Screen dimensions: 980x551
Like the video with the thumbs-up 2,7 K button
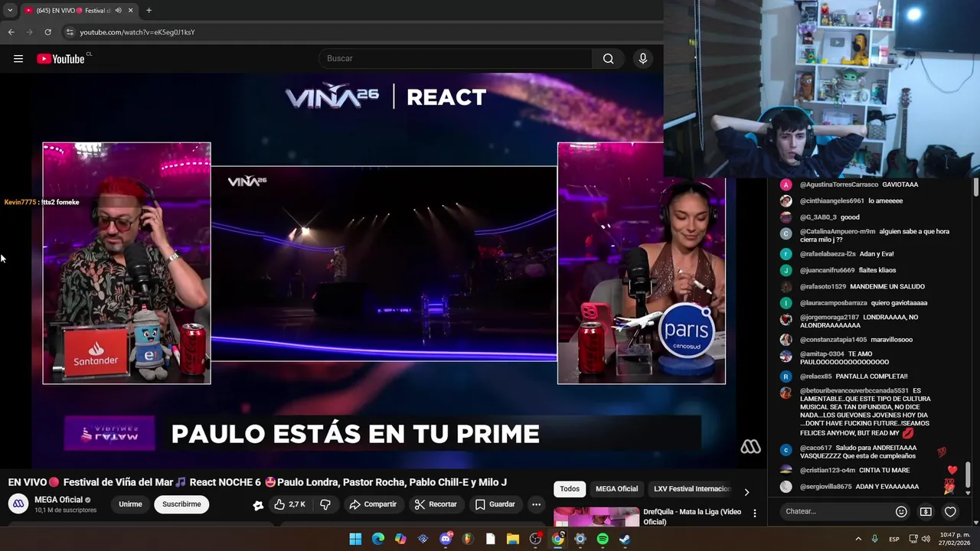(x=290, y=504)
